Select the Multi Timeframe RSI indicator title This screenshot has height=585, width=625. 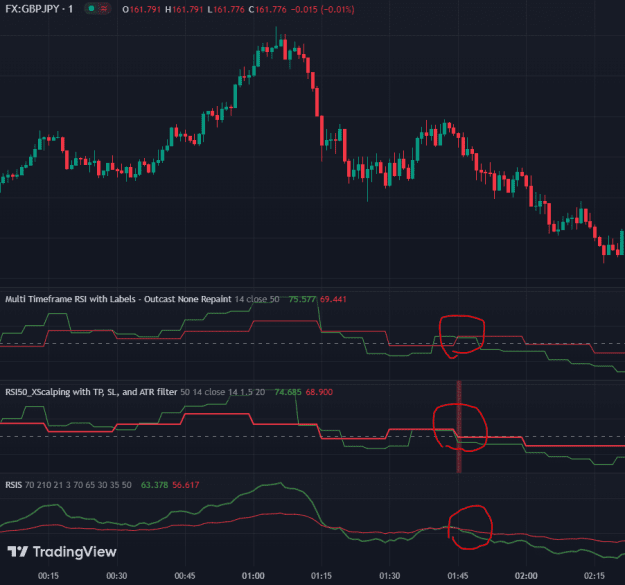tap(118, 299)
